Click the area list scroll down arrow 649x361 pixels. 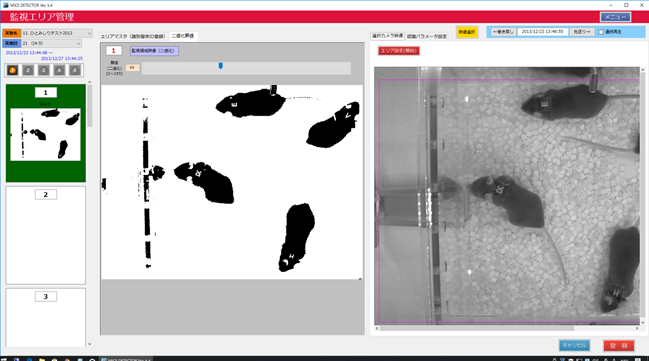point(90,344)
